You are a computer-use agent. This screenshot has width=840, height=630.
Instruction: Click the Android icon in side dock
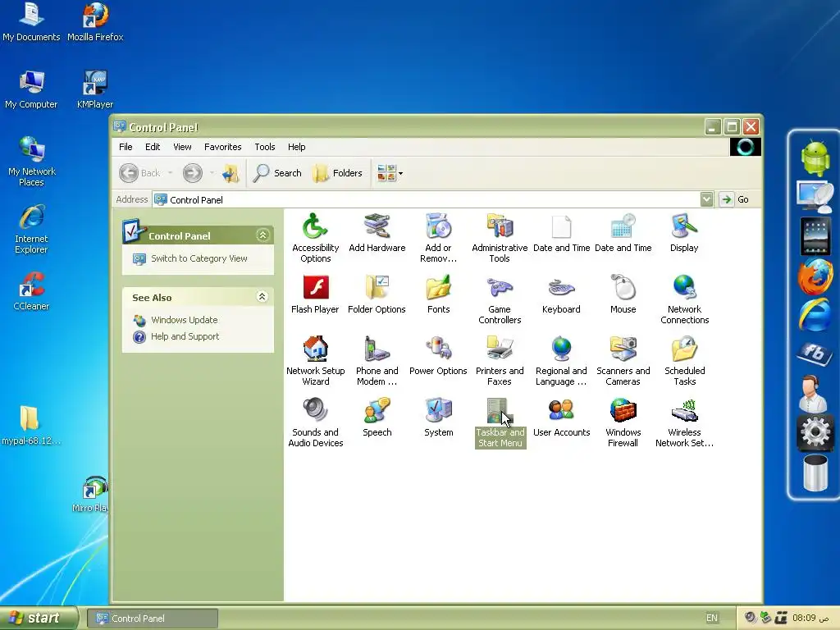pyautogui.click(x=815, y=158)
